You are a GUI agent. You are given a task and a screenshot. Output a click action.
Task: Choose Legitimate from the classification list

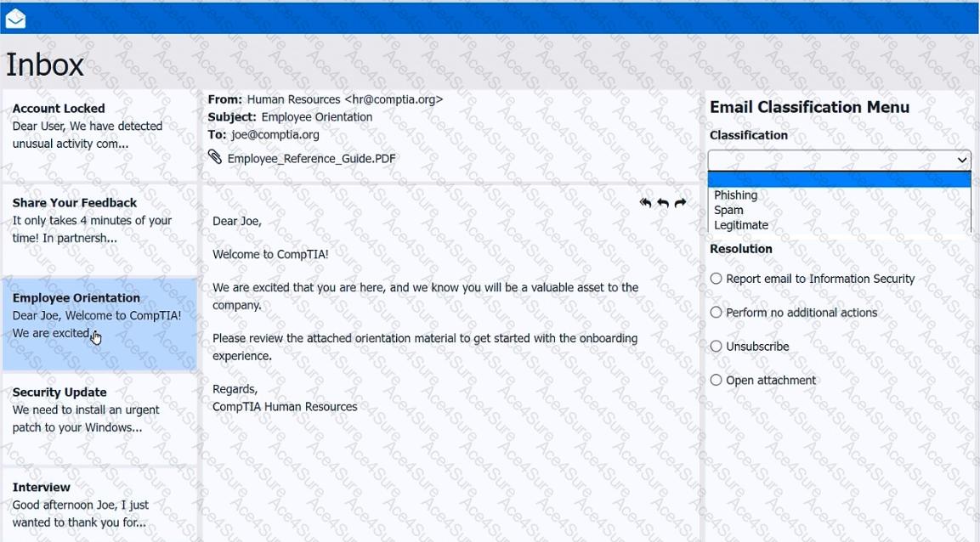[741, 225]
